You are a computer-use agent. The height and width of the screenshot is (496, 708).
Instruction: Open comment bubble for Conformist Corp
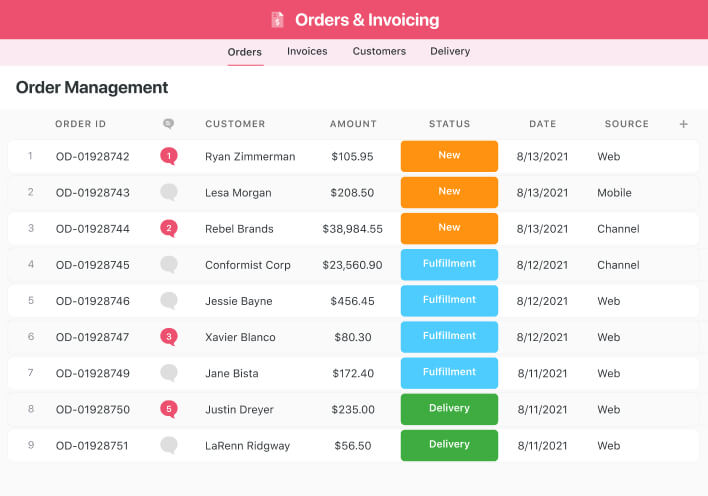click(x=169, y=265)
